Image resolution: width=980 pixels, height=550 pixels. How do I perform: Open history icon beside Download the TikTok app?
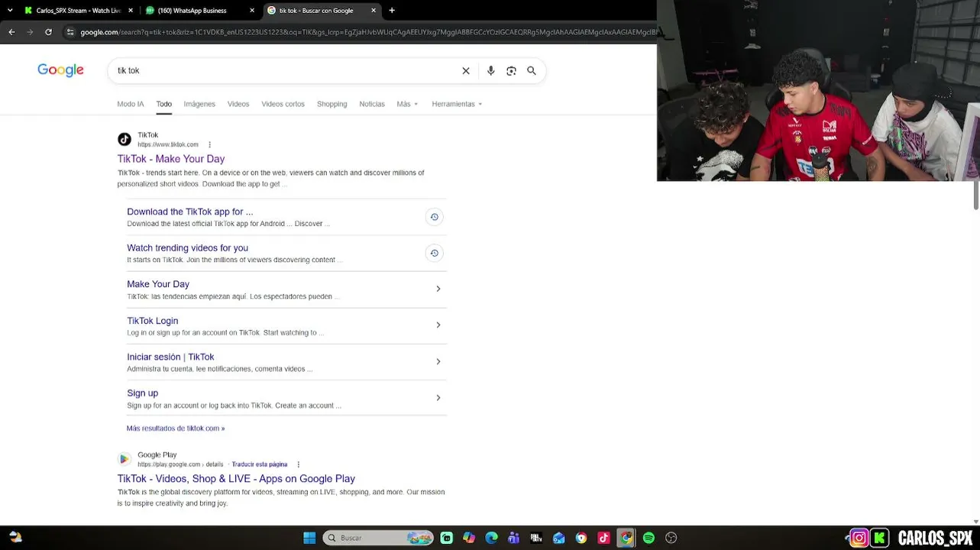(434, 217)
